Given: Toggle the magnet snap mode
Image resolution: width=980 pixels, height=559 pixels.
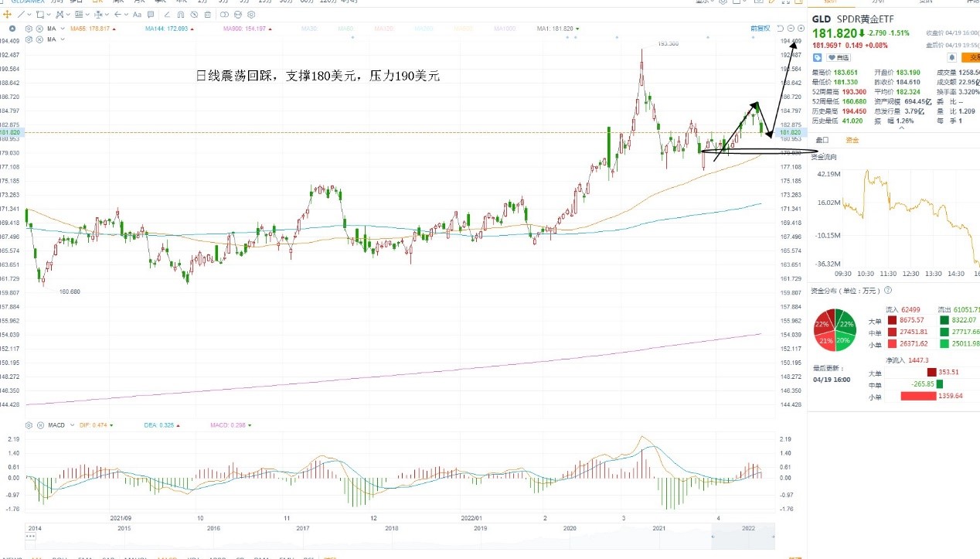Looking at the screenshot, I should [x=180, y=15].
